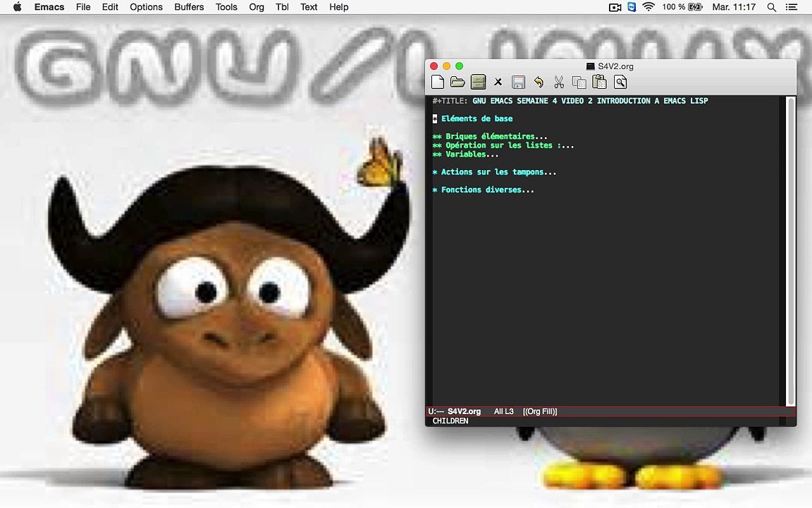Expand 'Opération sur les listes' heading

(503, 145)
